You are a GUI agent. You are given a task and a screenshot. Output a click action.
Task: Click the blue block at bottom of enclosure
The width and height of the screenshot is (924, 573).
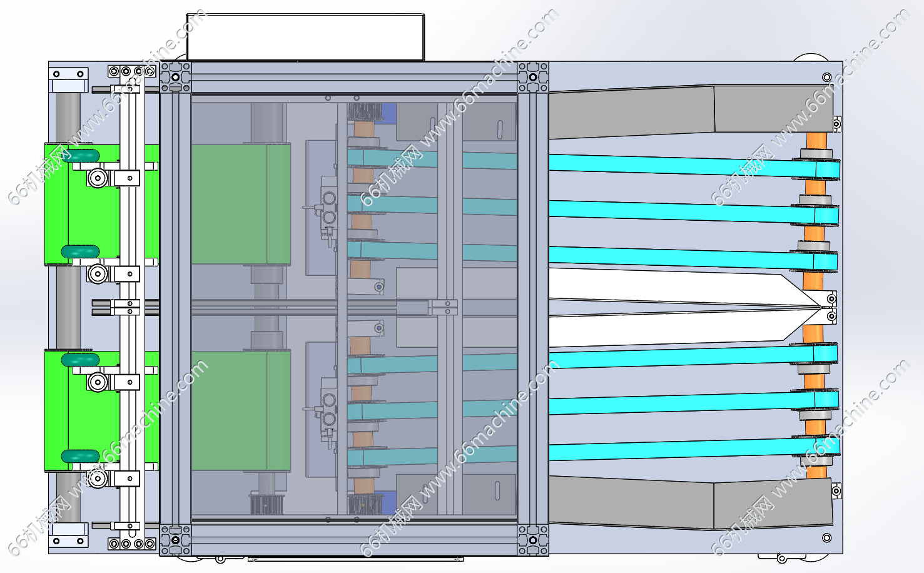[388, 502]
